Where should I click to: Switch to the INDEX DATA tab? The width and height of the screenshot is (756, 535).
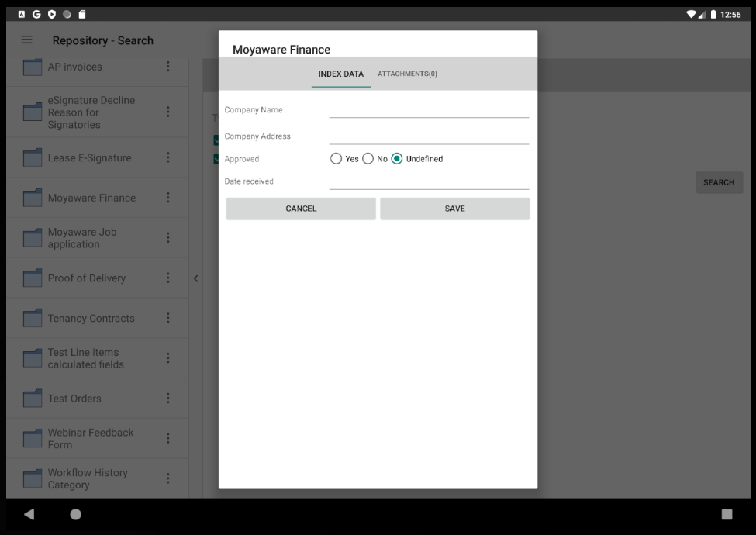coord(341,74)
